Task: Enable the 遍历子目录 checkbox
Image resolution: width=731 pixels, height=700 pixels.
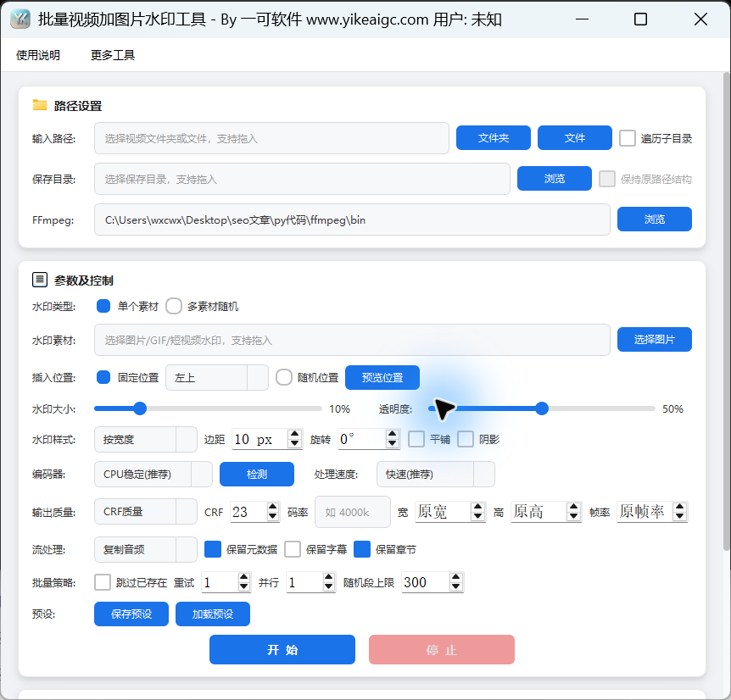Action: pos(627,138)
